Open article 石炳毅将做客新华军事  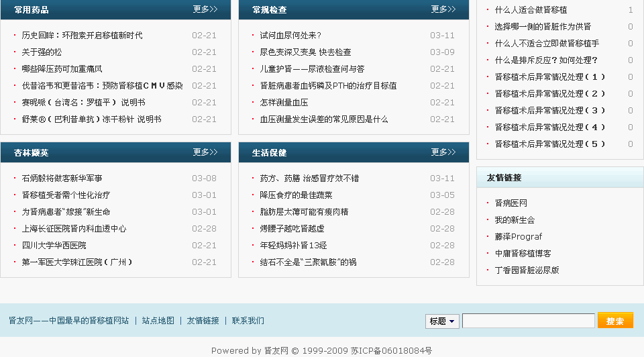coord(62,178)
